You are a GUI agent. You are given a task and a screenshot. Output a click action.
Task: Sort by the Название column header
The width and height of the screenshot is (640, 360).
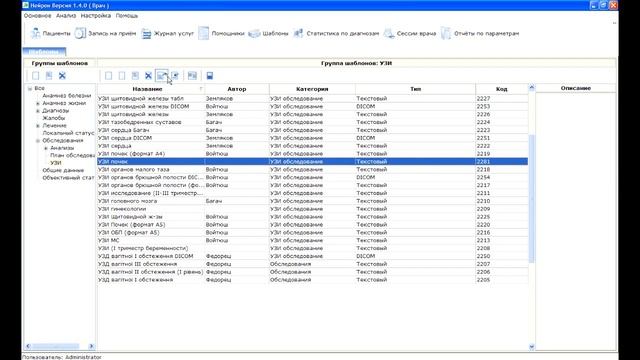point(151,89)
